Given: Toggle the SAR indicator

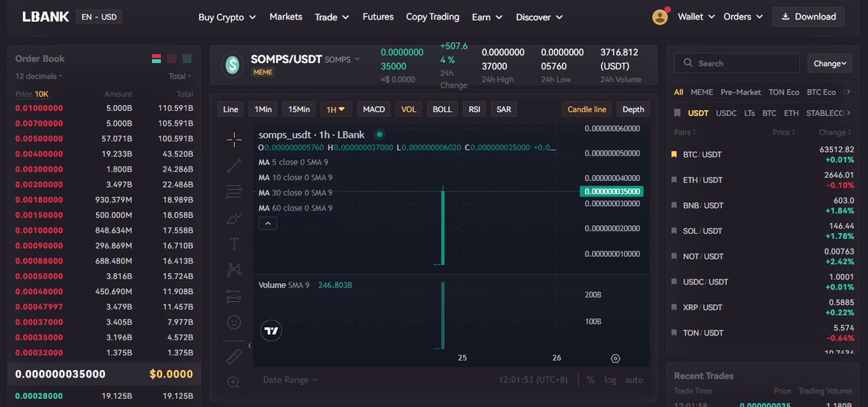Looking at the screenshot, I should 504,109.
